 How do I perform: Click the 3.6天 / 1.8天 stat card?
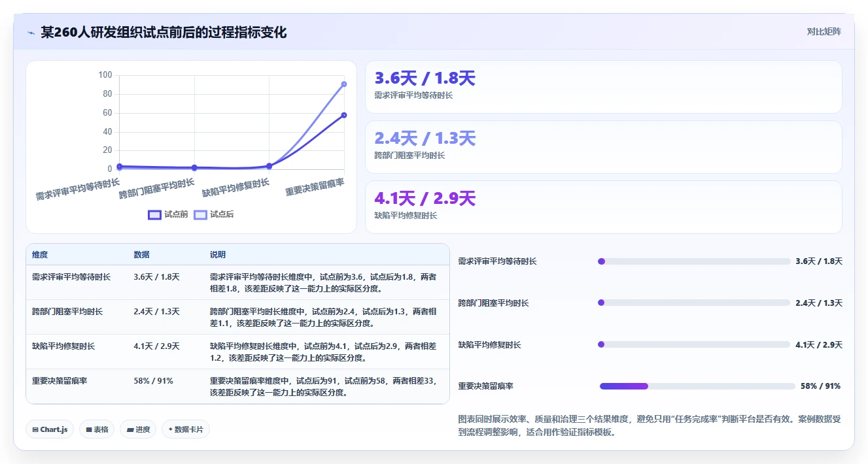pos(603,87)
